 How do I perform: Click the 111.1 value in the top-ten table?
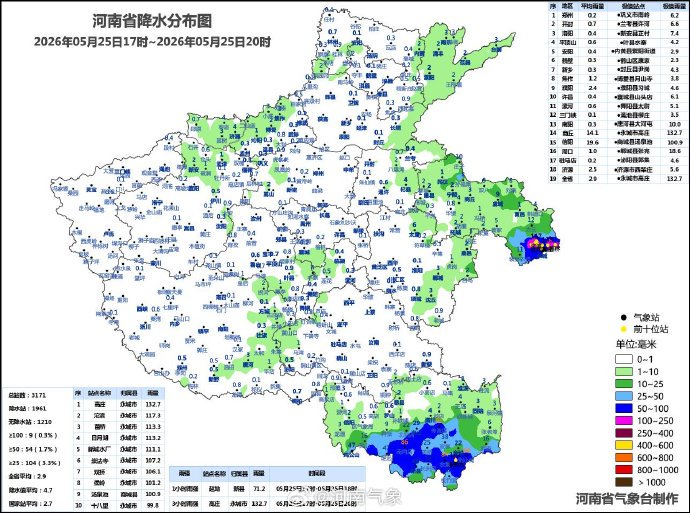(x=153, y=449)
